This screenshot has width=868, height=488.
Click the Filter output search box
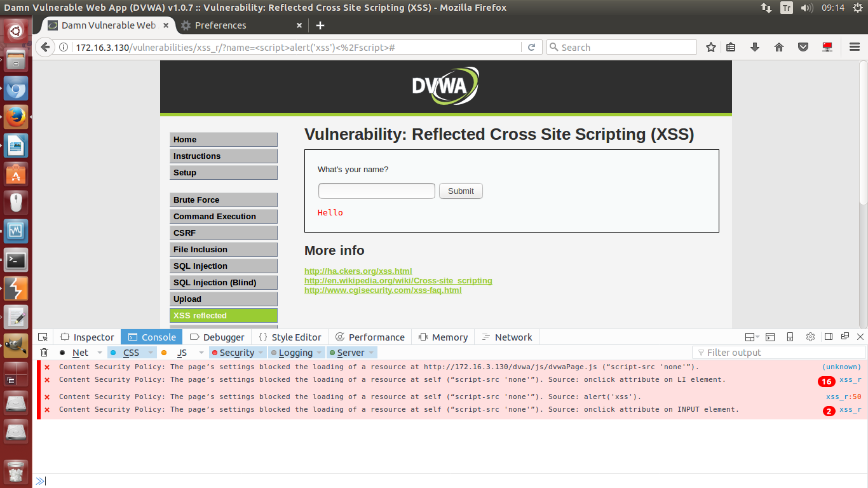pos(779,353)
